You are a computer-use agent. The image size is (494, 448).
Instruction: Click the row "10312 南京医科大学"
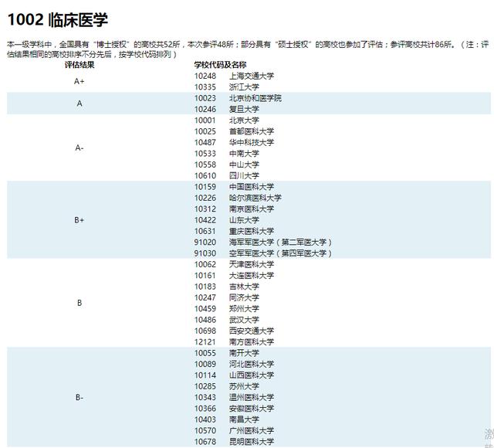click(x=234, y=209)
